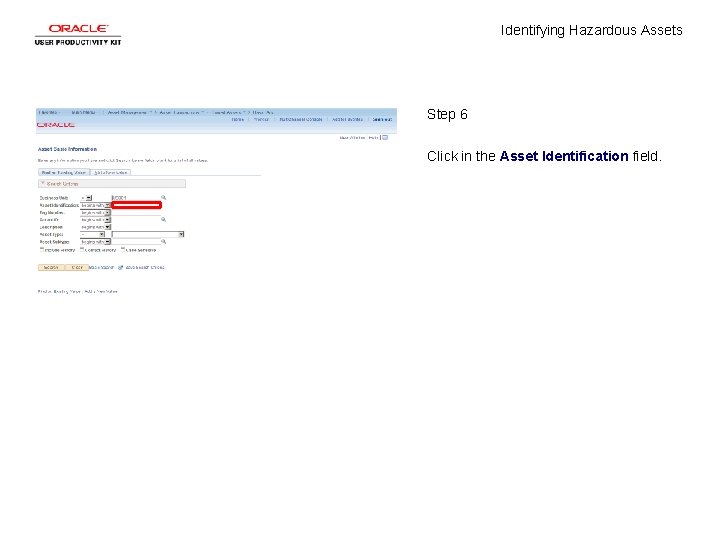Click the page icon beside Help link

point(385,137)
